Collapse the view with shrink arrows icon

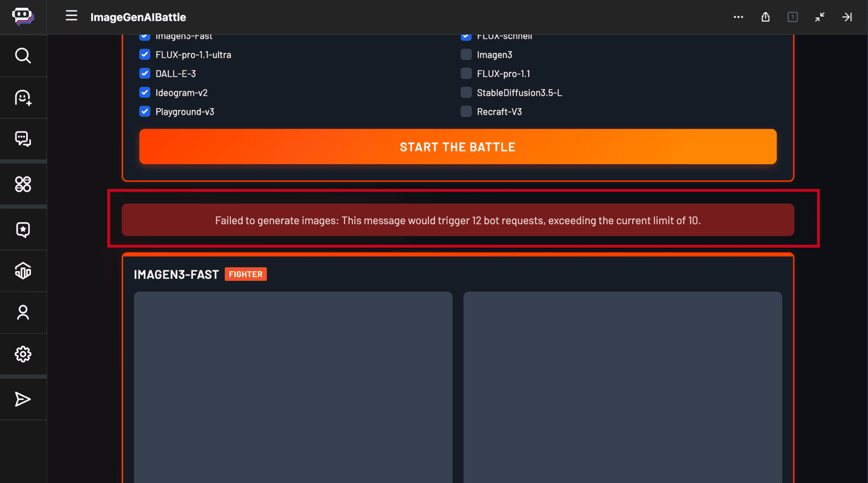click(x=820, y=17)
